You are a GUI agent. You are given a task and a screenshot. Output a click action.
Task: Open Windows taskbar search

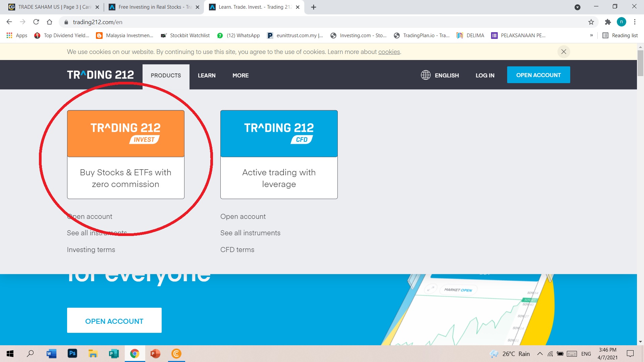tap(30, 354)
